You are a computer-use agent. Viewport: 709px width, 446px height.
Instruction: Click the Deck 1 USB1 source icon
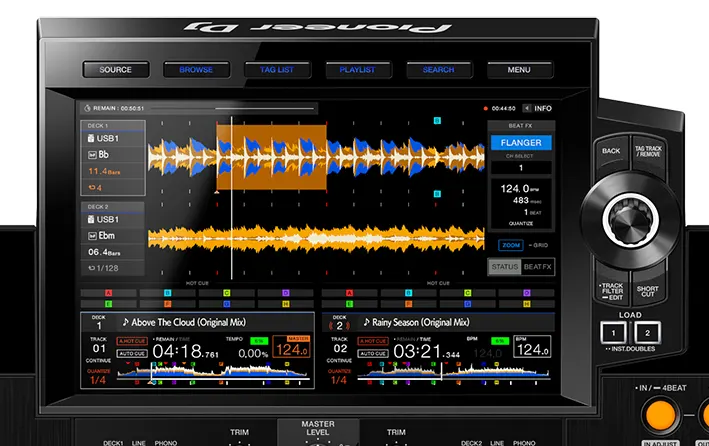pos(91,138)
